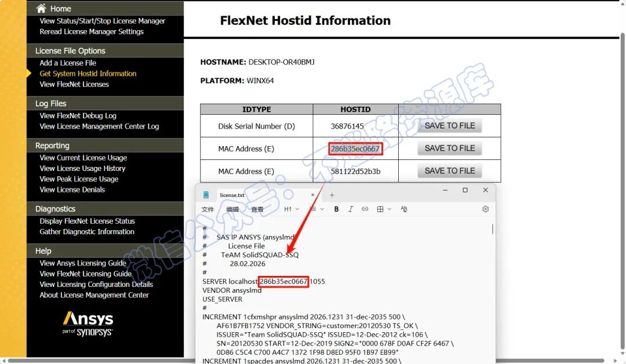Image resolution: width=626 pixels, height=364 pixels.
Task: Minimize the Notepad window
Action: (445, 190)
